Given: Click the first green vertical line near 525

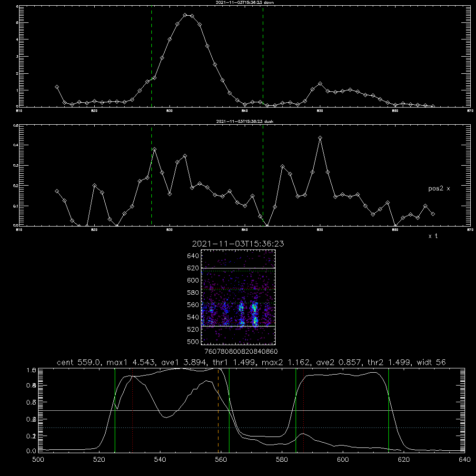Looking at the screenshot, I should click(x=115, y=410).
